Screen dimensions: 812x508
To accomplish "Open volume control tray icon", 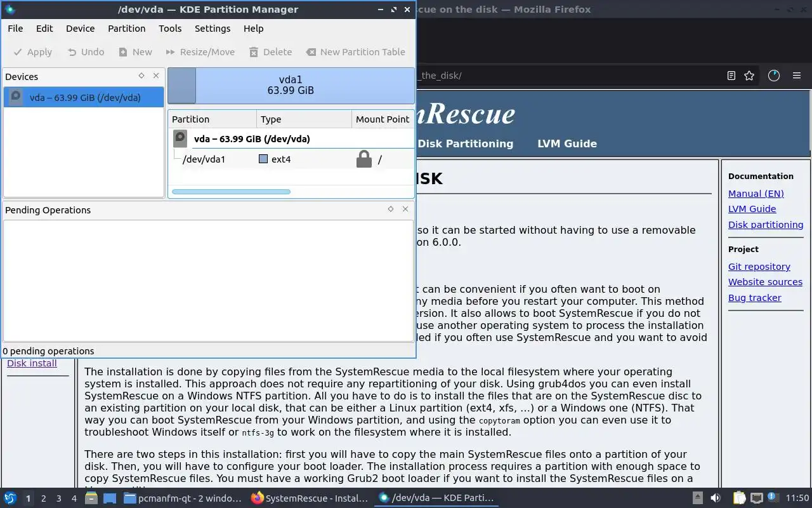I will pos(716,498).
